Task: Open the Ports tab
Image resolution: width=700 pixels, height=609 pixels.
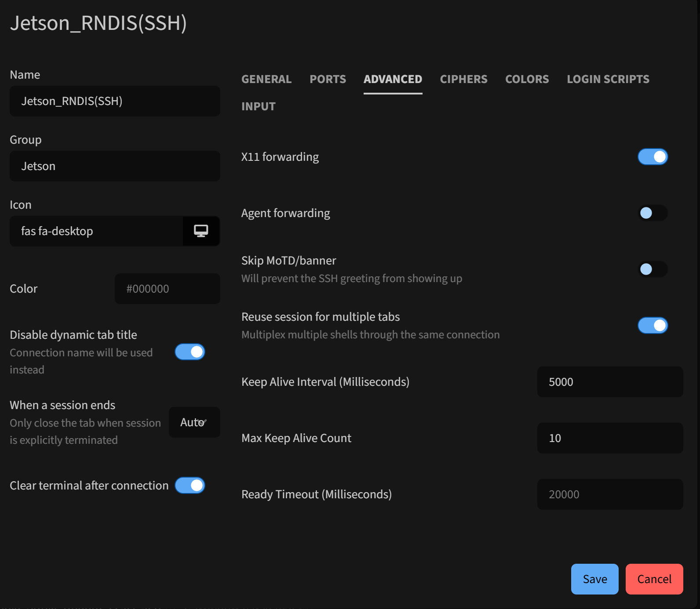Action: click(328, 79)
